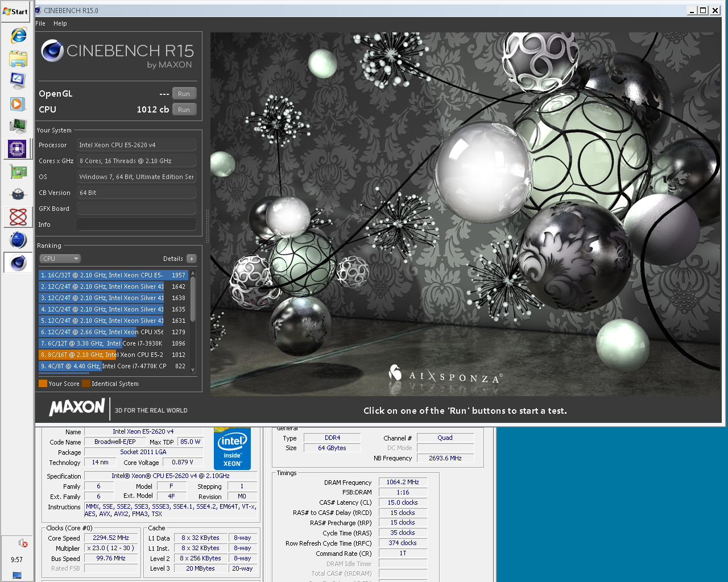Select ranking row 2 scoring 1642

tap(114, 286)
